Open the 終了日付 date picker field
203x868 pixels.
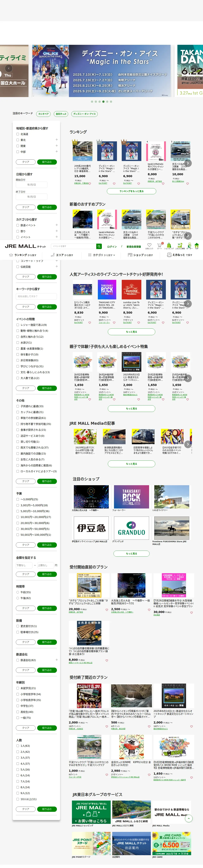tap(32, 197)
